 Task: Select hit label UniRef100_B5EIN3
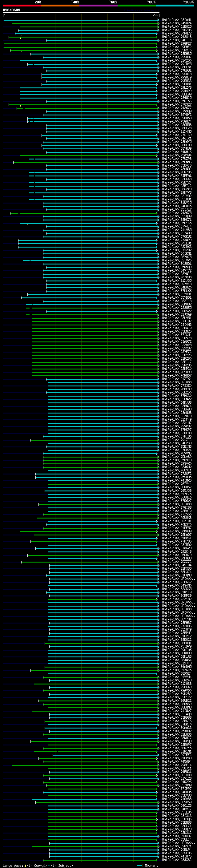click(x=176, y=447)
